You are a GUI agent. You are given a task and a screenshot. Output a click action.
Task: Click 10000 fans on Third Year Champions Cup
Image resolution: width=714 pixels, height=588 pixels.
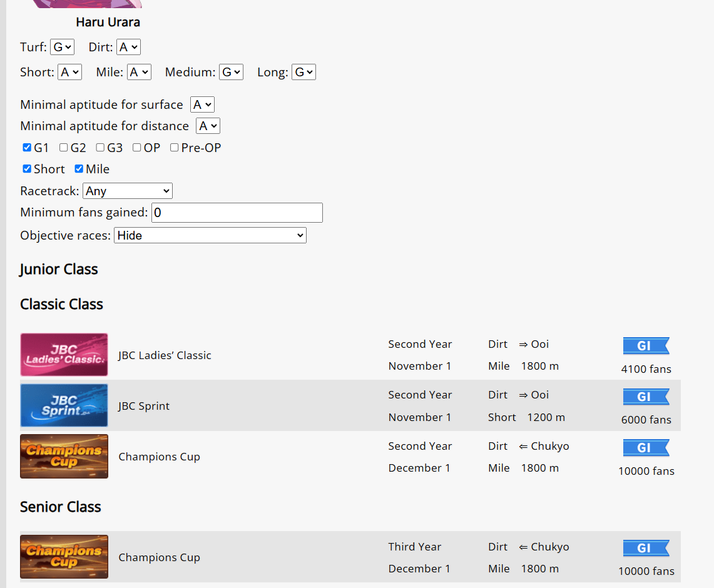[646, 571]
